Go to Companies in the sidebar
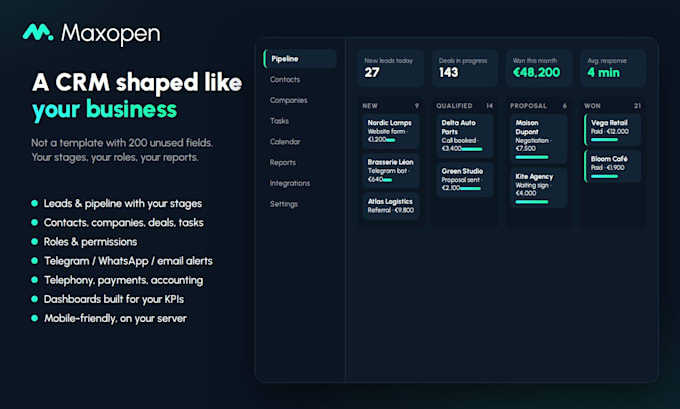The width and height of the screenshot is (680, 409). tap(288, 100)
